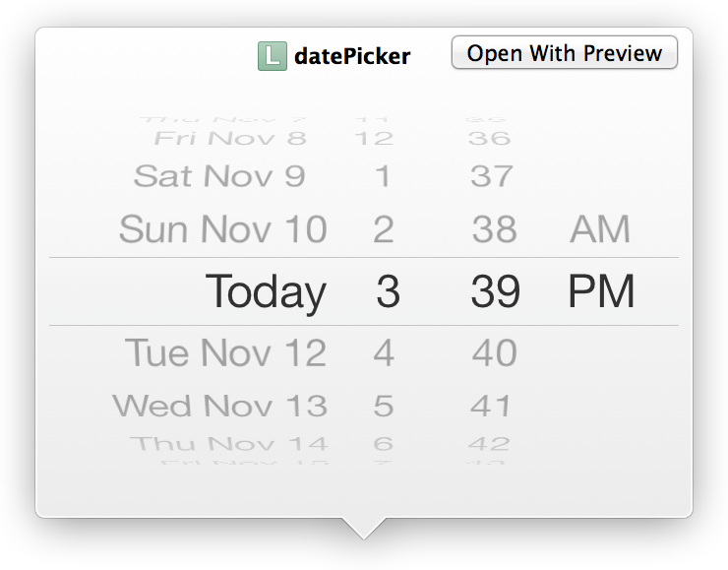
Task: Pick minute 41 in the minute wheel
Action: [x=492, y=405]
